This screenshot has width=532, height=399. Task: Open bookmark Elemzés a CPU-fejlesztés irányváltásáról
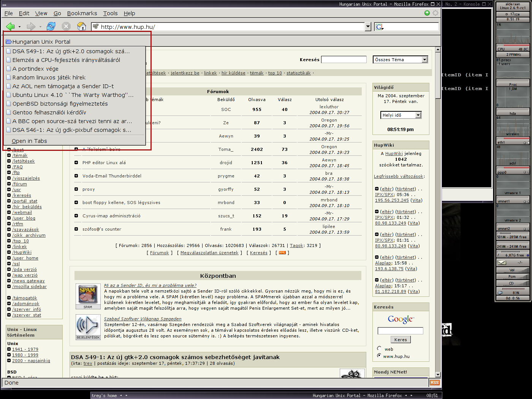click(x=75, y=60)
